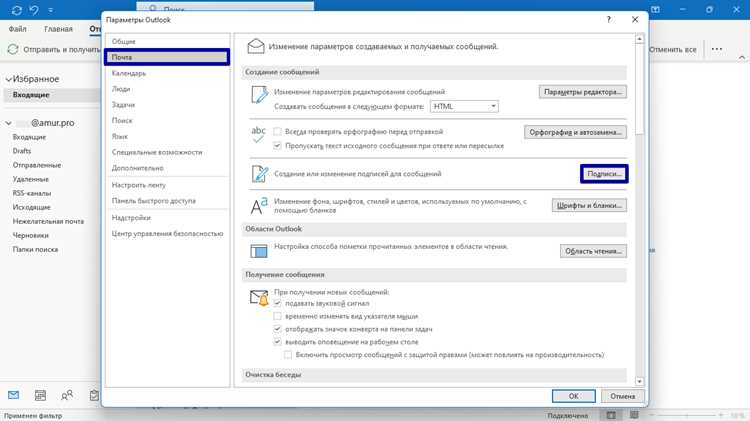Click the Подписи signatures button
Viewport: 750px width, 421px height.
[604, 174]
